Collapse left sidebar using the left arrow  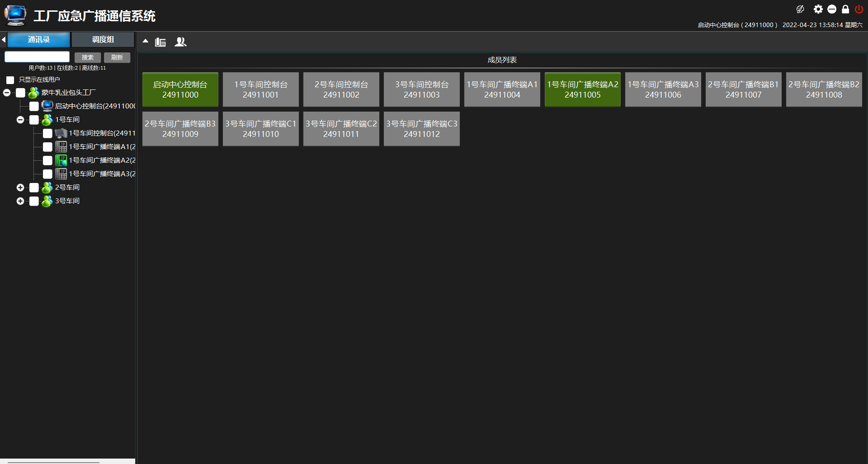coord(4,40)
